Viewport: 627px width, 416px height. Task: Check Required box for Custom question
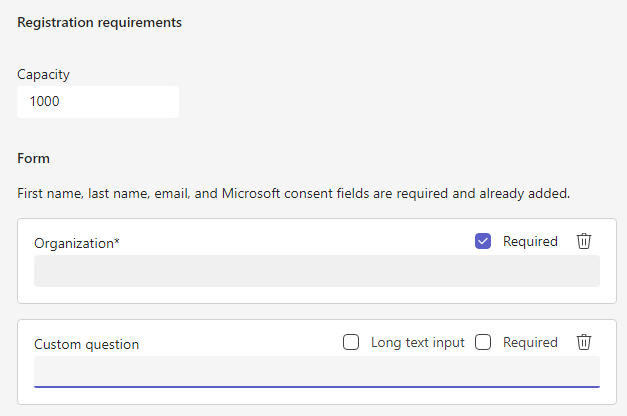pos(483,342)
